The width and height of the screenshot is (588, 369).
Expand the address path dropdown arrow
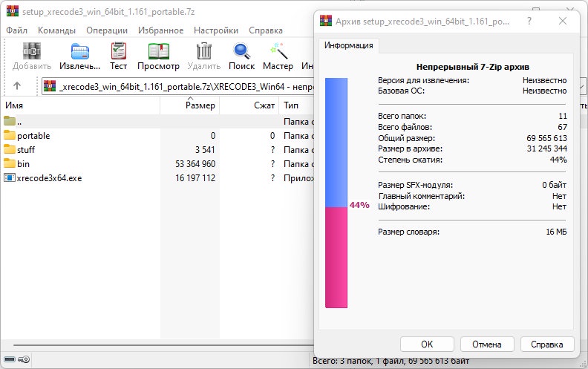(x=581, y=87)
